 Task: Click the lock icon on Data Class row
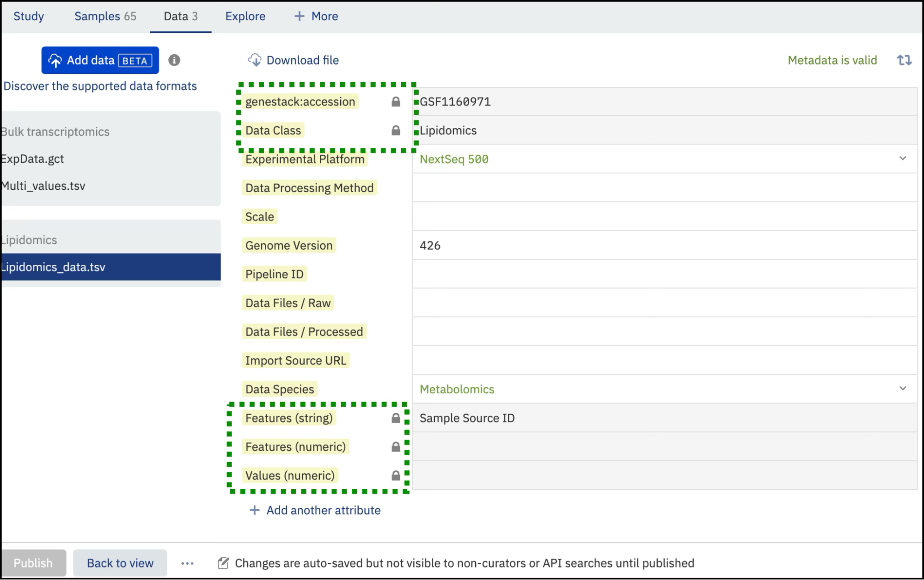point(396,130)
